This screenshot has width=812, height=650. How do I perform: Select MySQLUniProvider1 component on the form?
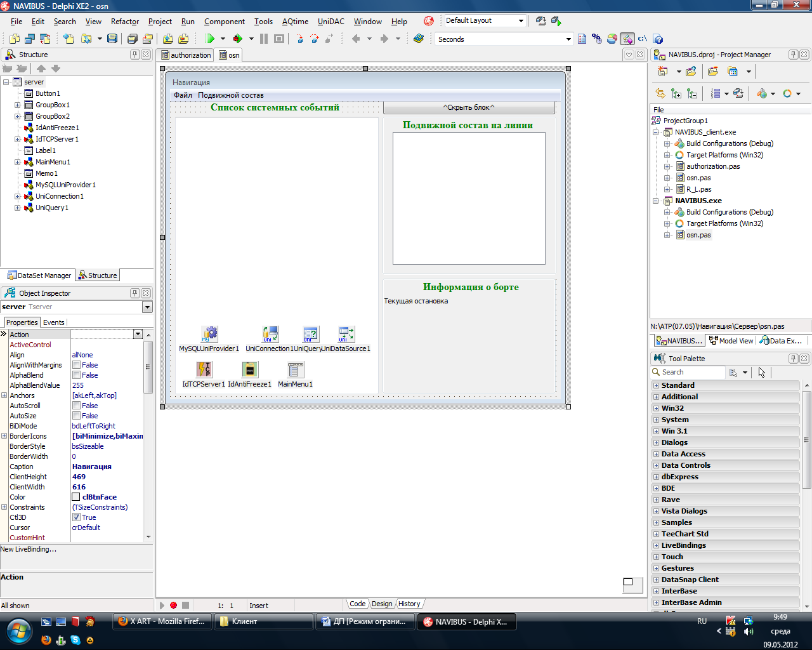pos(209,335)
